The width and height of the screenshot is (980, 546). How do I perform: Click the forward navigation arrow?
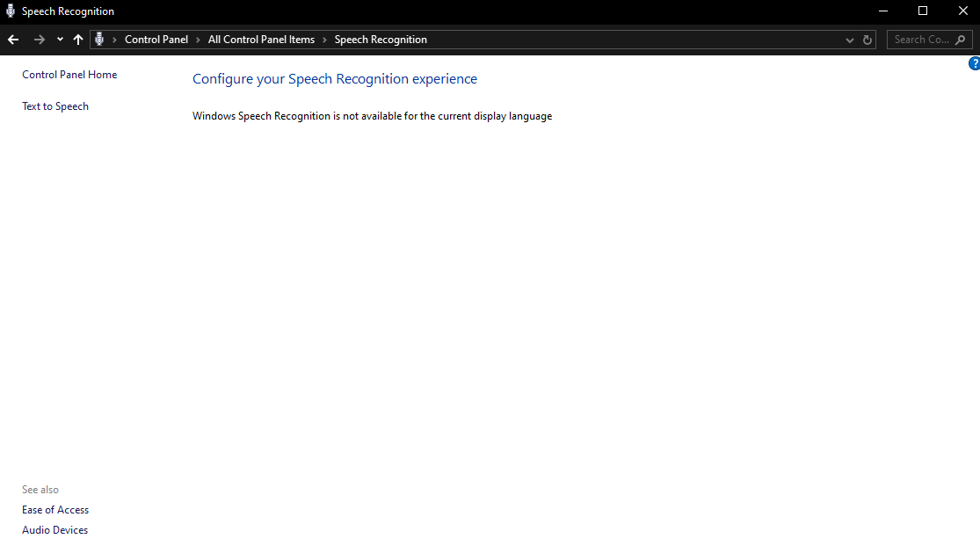coord(39,40)
